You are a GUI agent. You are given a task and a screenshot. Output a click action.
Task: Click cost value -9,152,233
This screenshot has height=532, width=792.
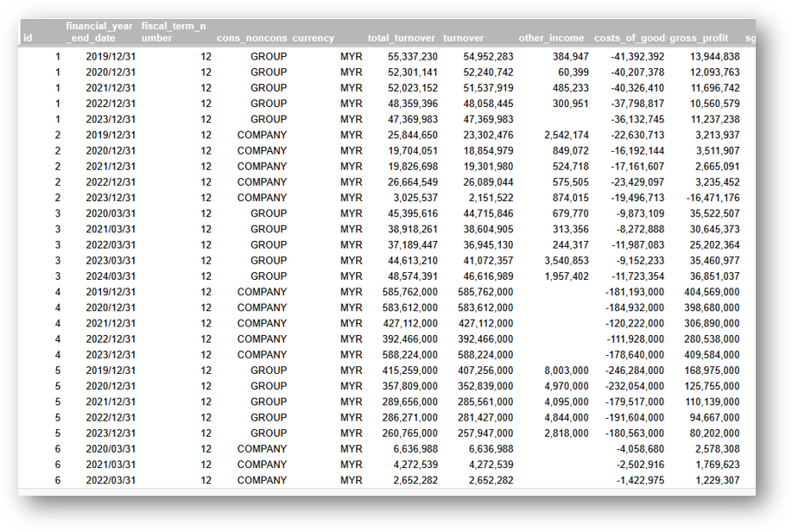pyautogui.click(x=640, y=260)
